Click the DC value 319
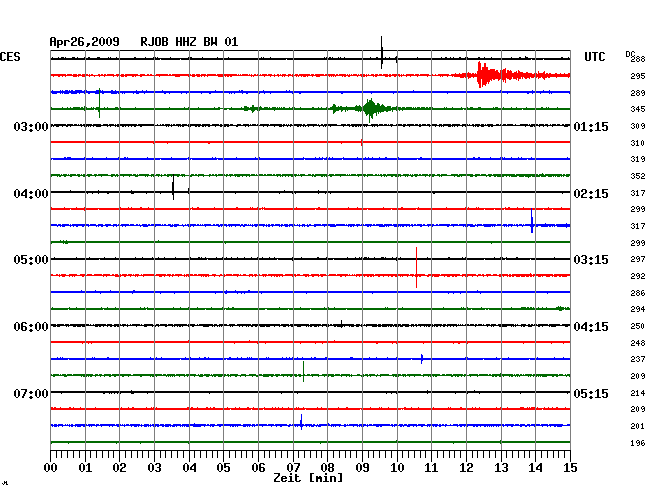The image size is (650, 494). pos(638,159)
